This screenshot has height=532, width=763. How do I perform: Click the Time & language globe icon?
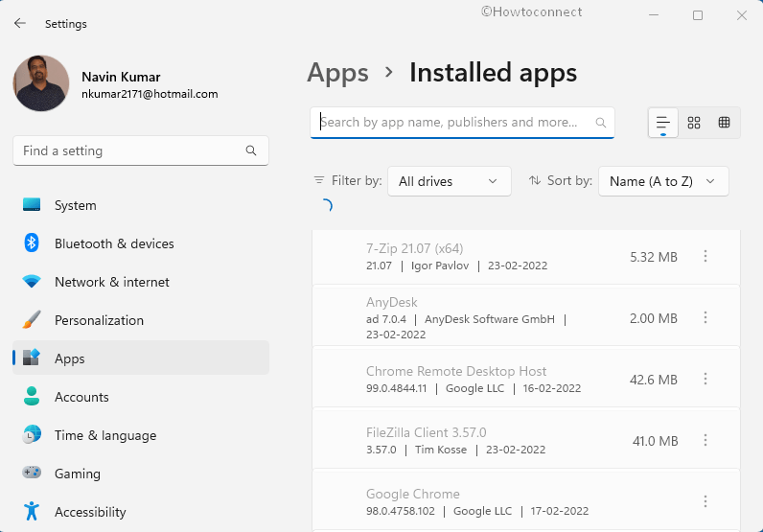[32, 434]
